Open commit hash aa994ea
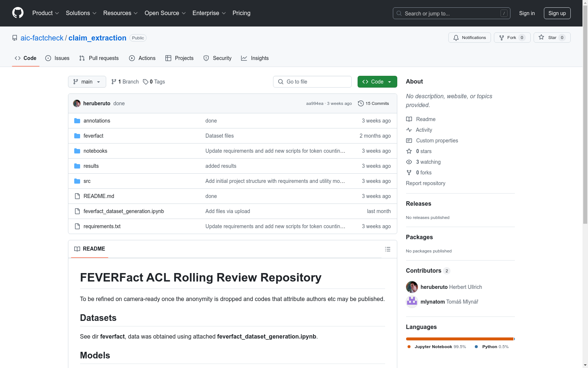 pyautogui.click(x=315, y=103)
